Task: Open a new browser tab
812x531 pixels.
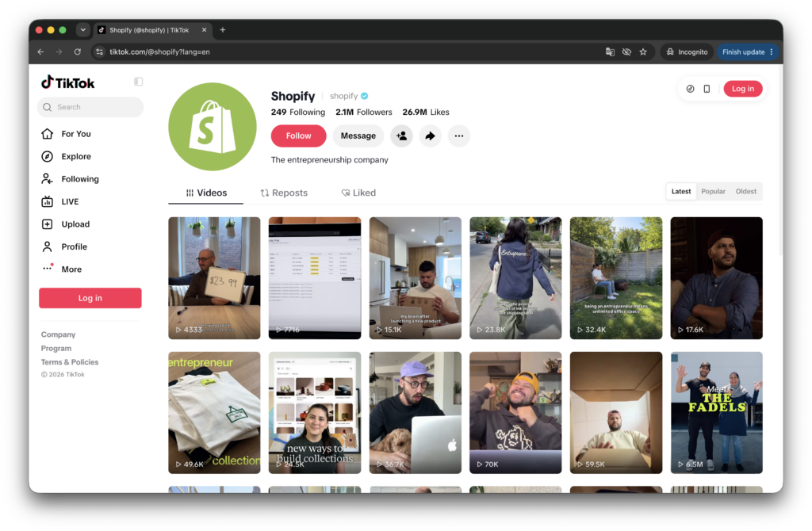Action: pos(223,30)
